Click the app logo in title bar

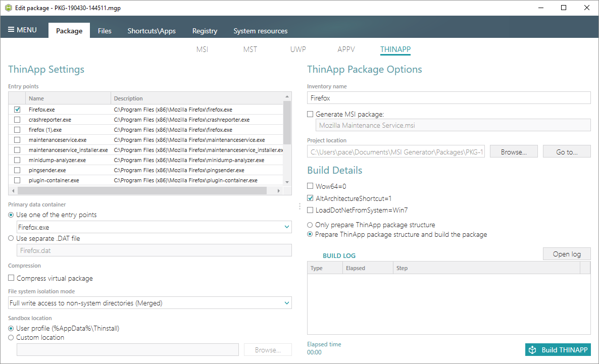9,8
